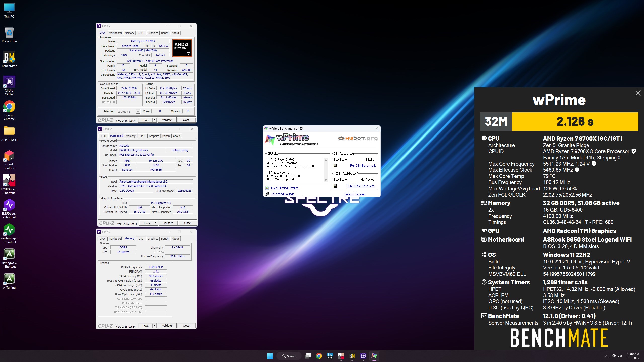
Task: Switch to SPD tab in middle CPU-Z window
Action: (142, 136)
